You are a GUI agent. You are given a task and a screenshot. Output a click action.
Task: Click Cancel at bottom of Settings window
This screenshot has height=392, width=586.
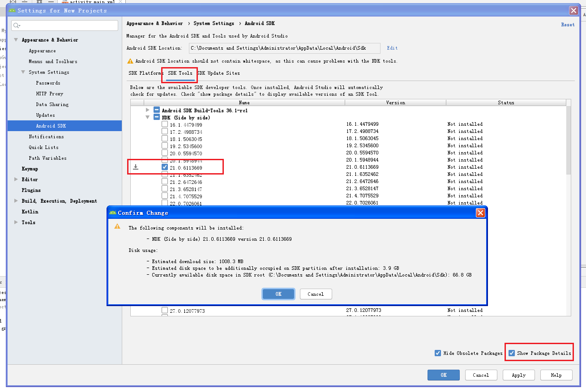(481, 375)
